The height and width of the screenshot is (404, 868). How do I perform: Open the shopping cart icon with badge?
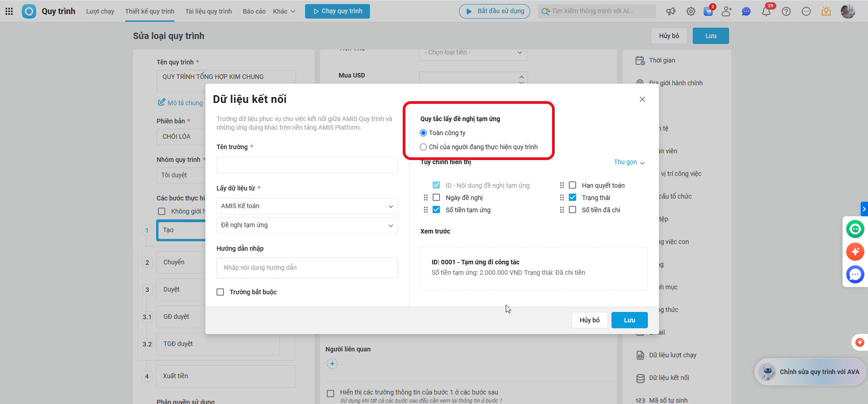tap(708, 11)
